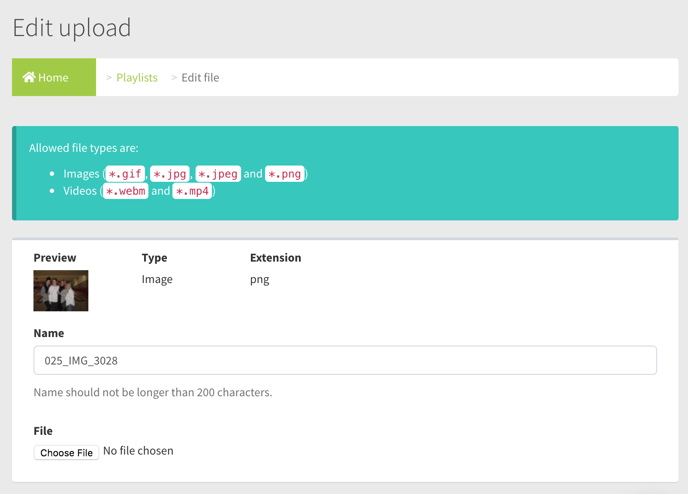Click the *.png file type tag

point(285,174)
